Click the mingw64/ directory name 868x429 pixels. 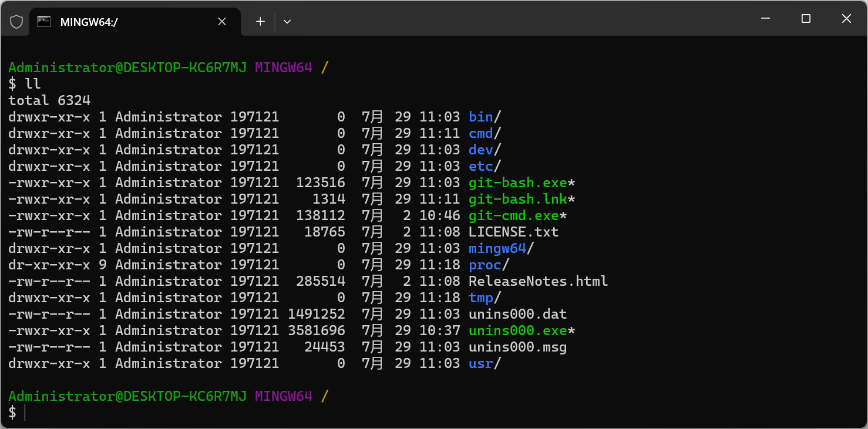tap(501, 248)
